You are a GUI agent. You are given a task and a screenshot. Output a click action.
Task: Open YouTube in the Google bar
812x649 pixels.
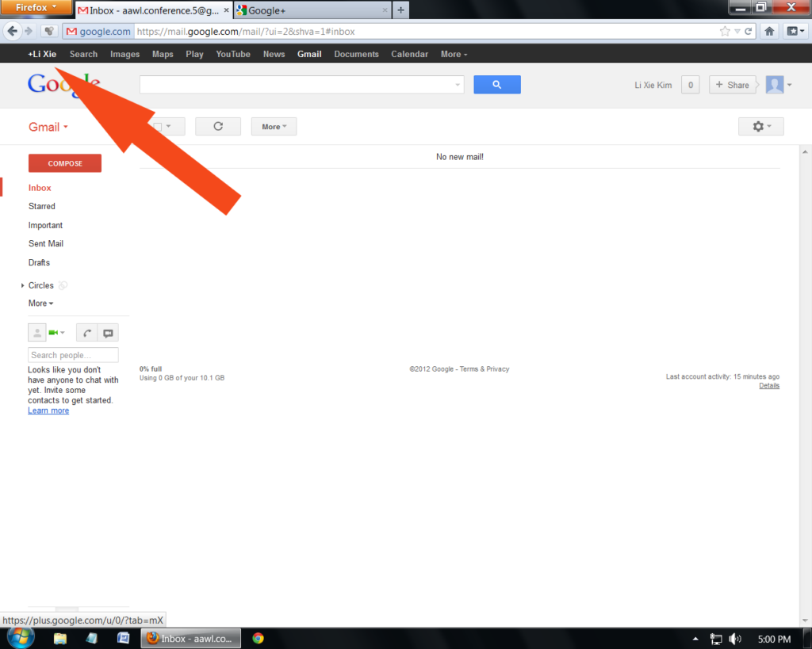tap(233, 54)
